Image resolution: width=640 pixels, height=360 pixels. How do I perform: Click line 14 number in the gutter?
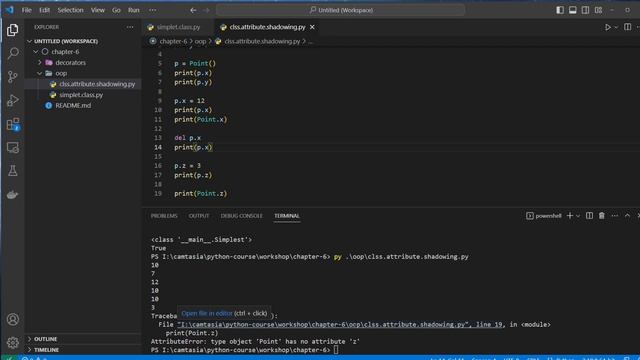pos(158,147)
